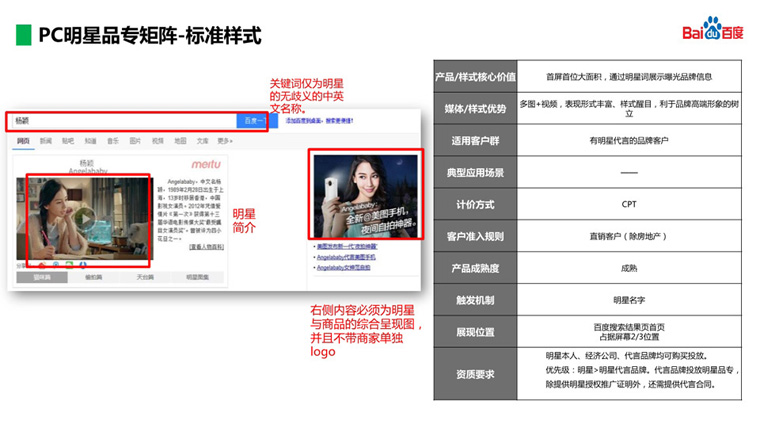Click the 展现位置 table header cell
Image resolution: width=760 pixels, height=428 pixels.
coord(475,332)
